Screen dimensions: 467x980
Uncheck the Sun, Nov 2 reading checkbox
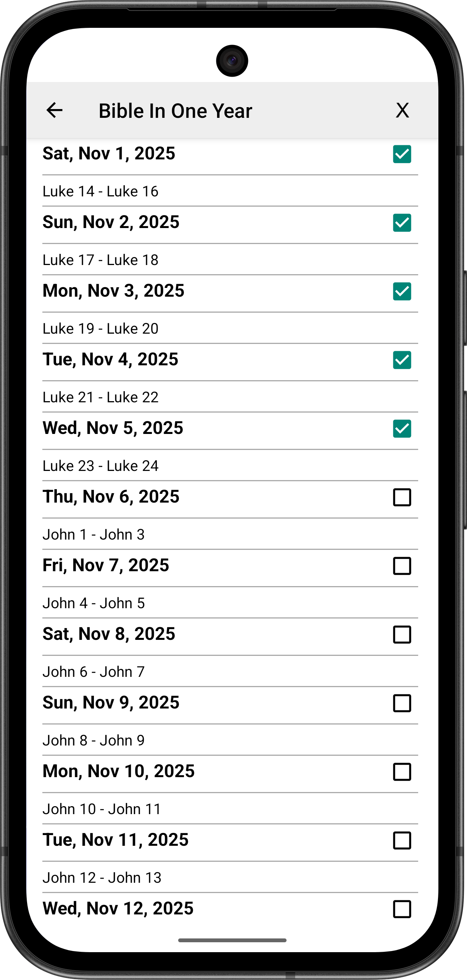[x=402, y=223]
